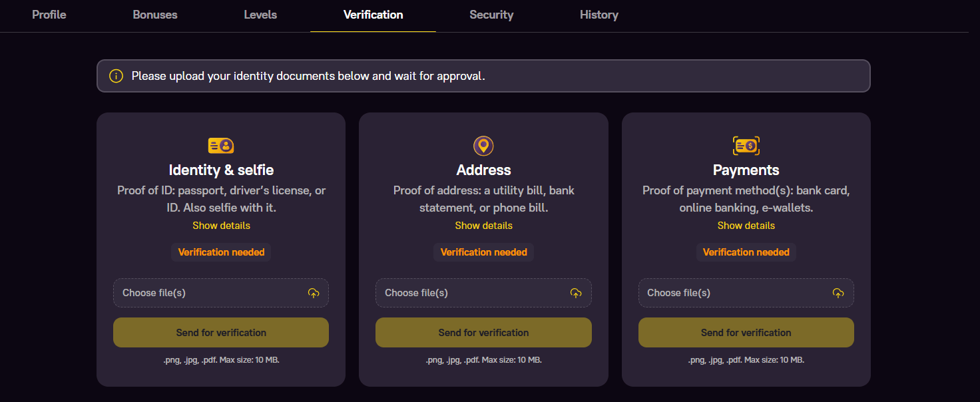The height and width of the screenshot is (402, 980).
Task: Click the dollar banknote icon above Payments
Action: tap(746, 145)
